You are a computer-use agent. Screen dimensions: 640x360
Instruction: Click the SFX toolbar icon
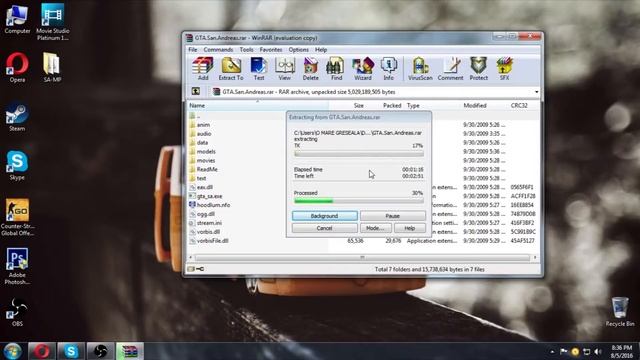click(x=504, y=69)
